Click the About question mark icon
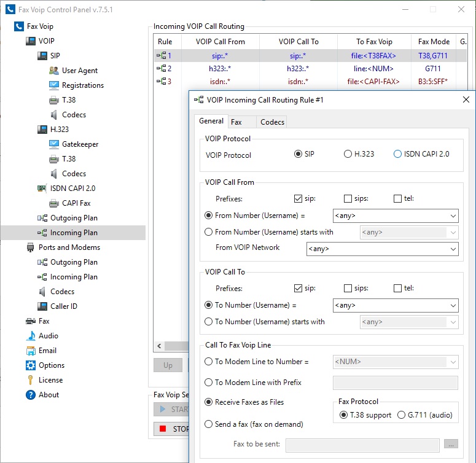Viewport: 476px width, 463px height. (x=31, y=395)
